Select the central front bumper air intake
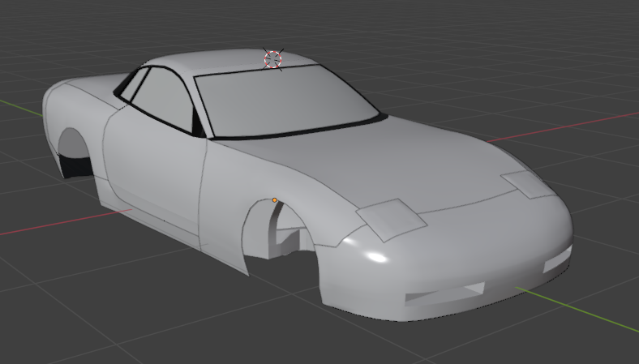 444,293
